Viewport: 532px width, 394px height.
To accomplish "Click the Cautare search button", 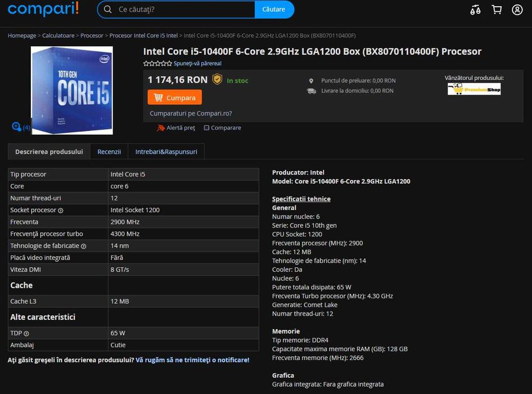I will [274, 10].
